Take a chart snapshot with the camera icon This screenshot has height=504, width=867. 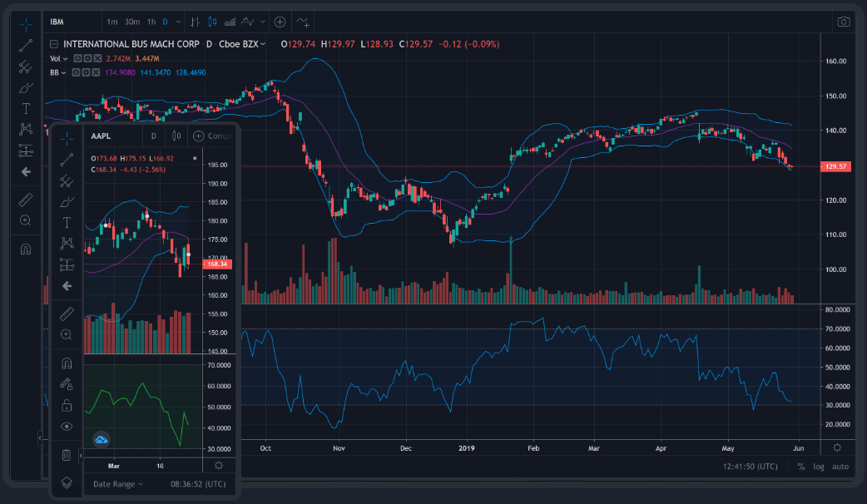point(844,21)
